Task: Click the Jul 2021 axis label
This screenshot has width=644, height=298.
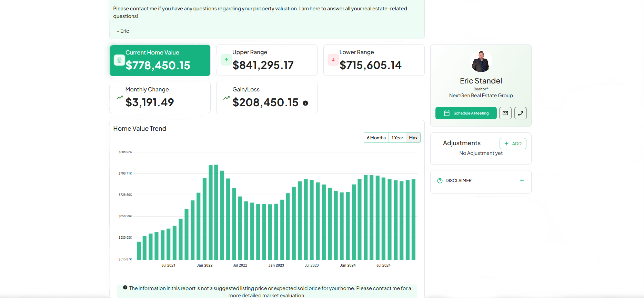Action: click(168, 265)
